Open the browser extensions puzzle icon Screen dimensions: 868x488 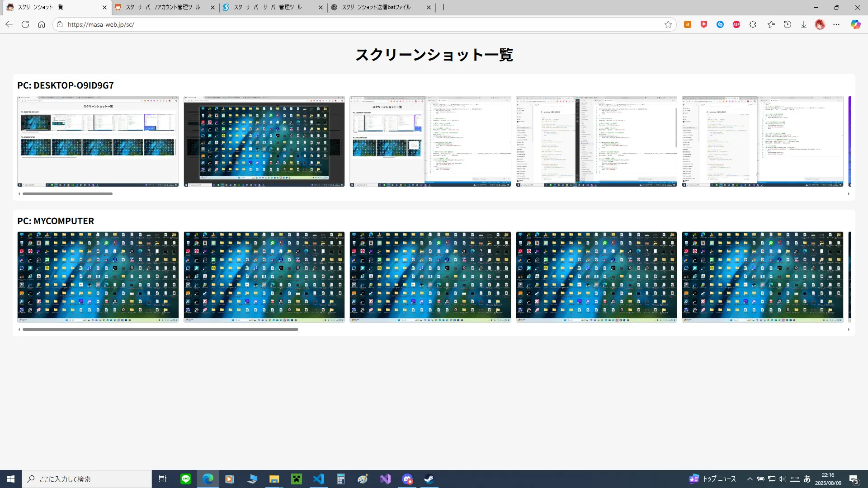[753, 24]
